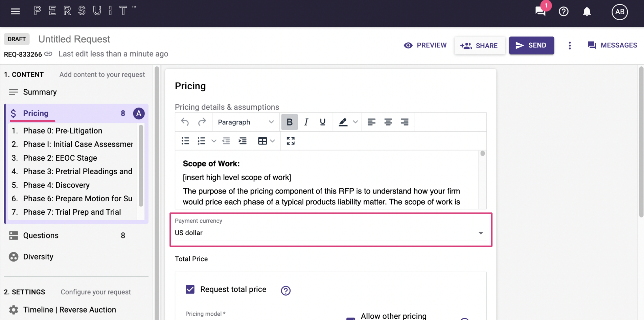Image resolution: width=644 pixels, height=320 pixels.
Task: Click the phase list scrollbar in sidebar
Action: tap(141, 165)
